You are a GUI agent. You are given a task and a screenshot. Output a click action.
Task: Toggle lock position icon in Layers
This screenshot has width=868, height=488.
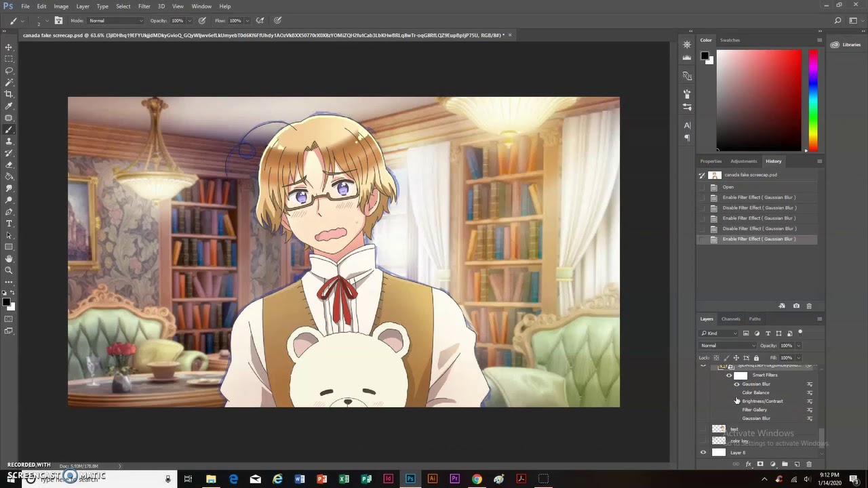pos(736,358)
